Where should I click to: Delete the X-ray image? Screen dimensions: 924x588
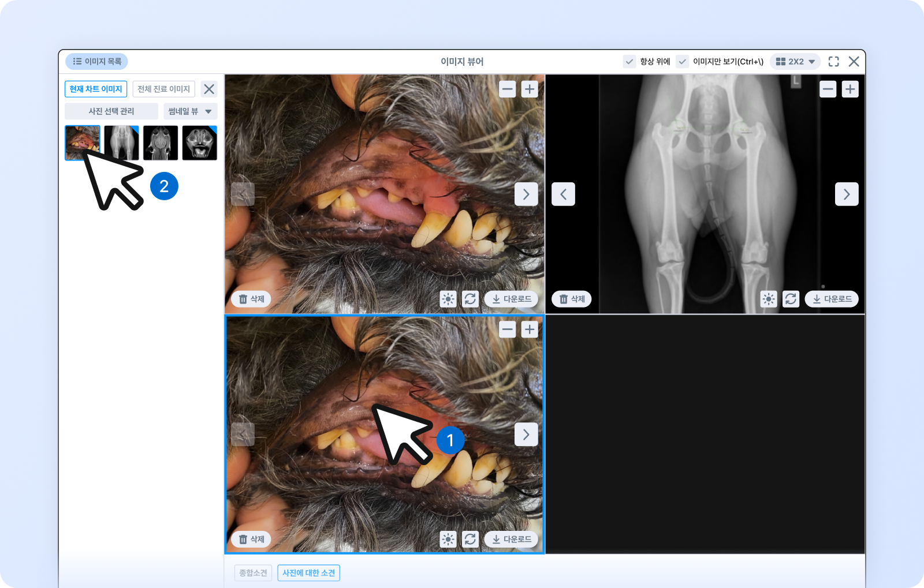[x=572, y=299]
